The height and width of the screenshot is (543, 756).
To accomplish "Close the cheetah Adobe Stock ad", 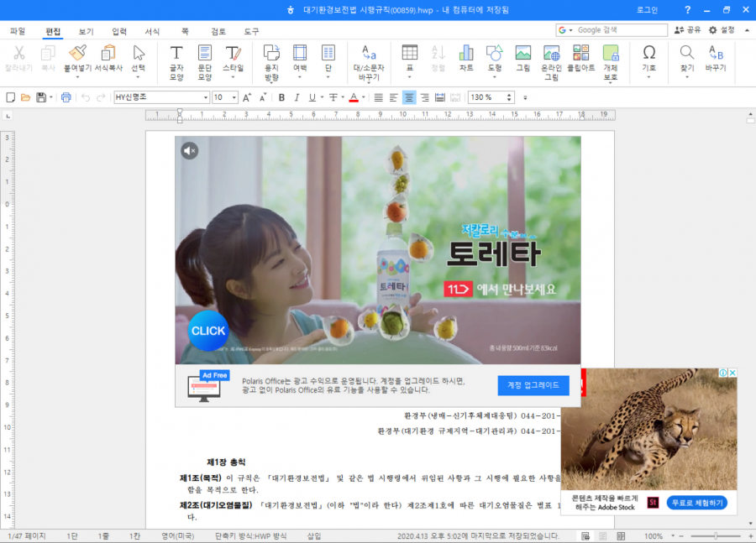I will point(732,373).
